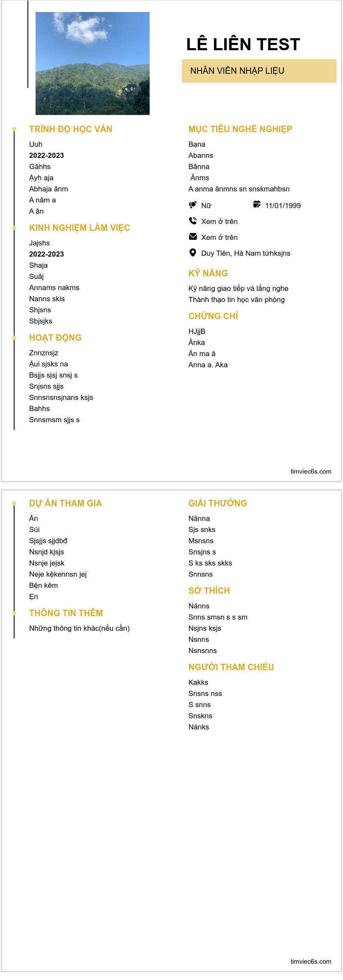Click the NGƯỜI THAM CHIẾU section heading

[231, 667]
